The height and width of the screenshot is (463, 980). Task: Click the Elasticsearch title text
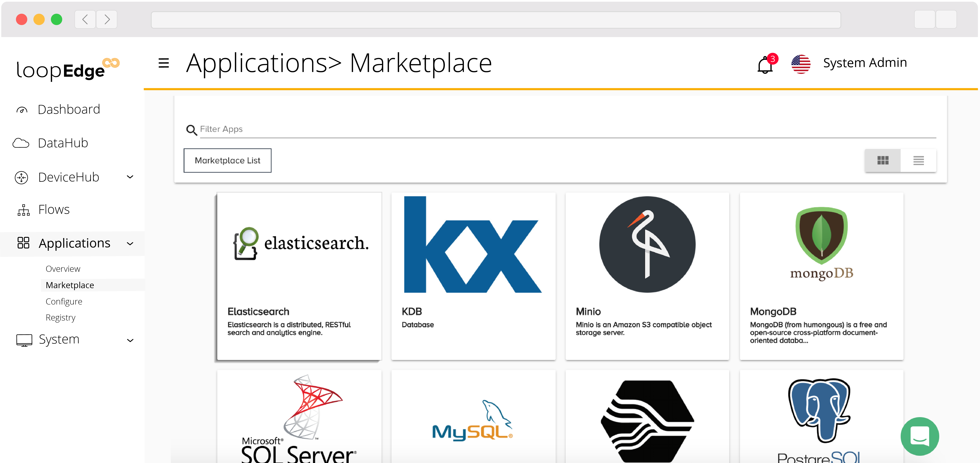[x=258, y=312]
